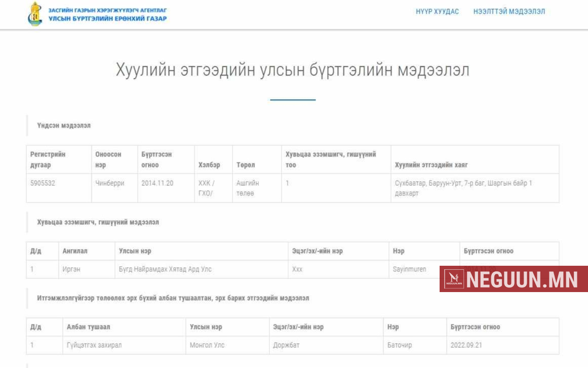Click the director name Баточир cell
The height and width of the screenshot is (368, 588).
[x=400, y=345]
